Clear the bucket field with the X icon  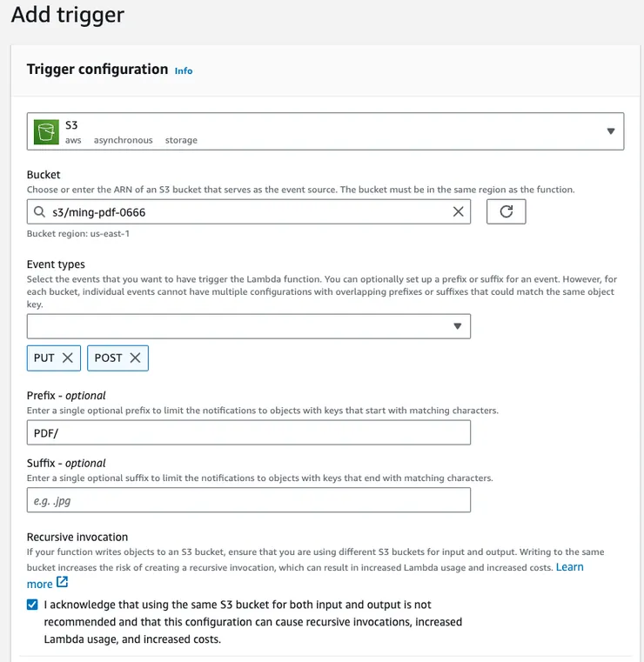[x=459, y=211]
